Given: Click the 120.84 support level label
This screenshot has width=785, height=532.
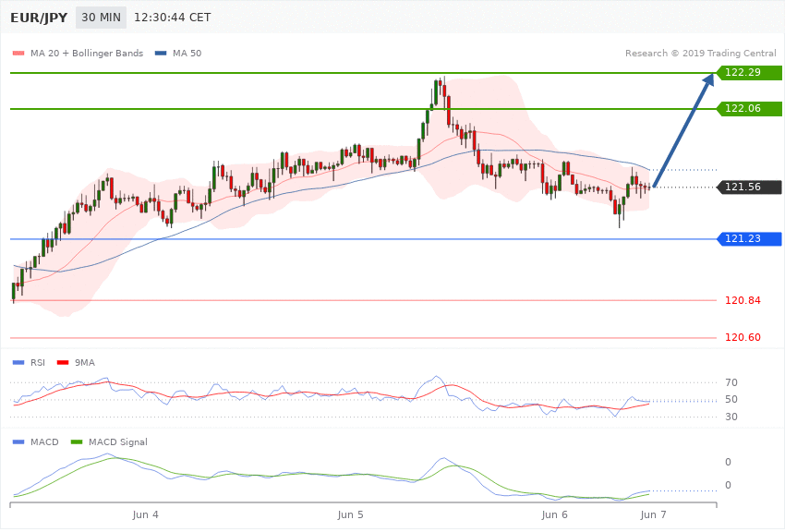Looking at the screenshot, I should (743, 300).
